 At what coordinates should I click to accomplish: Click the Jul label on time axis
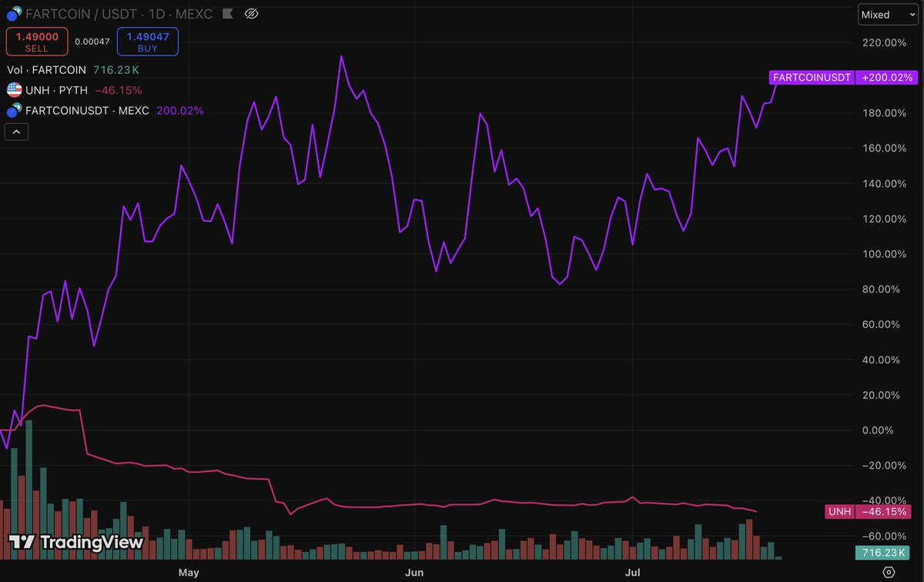[632, 573]
